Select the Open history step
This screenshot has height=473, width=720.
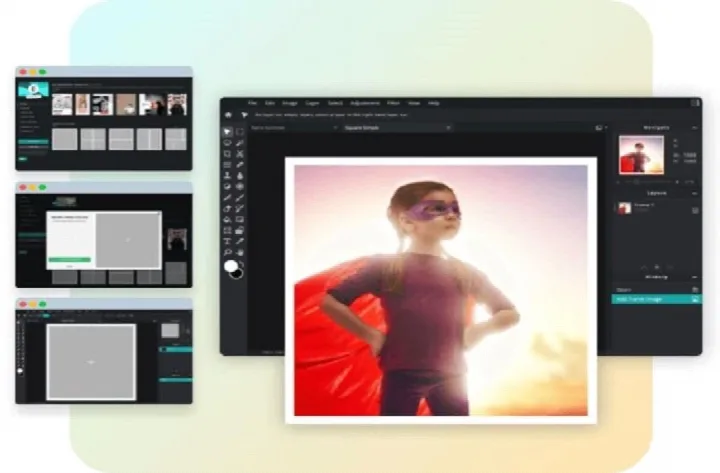(656, 290)
